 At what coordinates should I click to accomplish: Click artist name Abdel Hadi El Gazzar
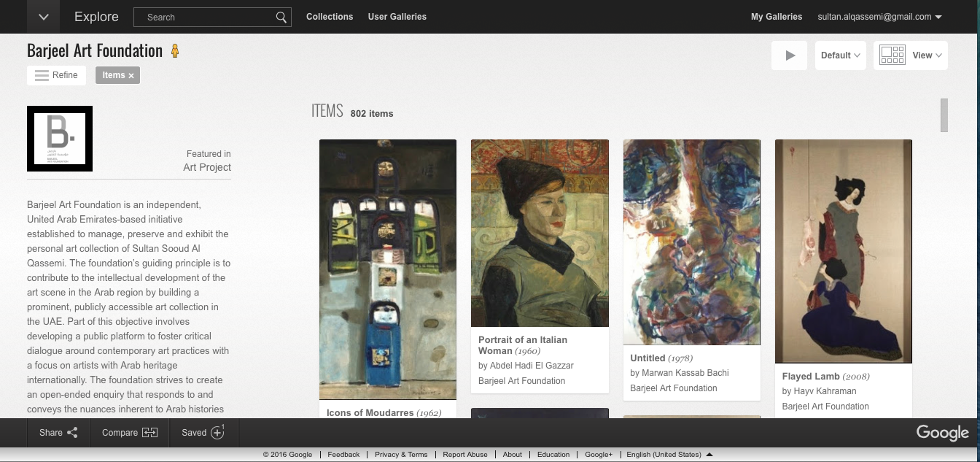(532, 366)
